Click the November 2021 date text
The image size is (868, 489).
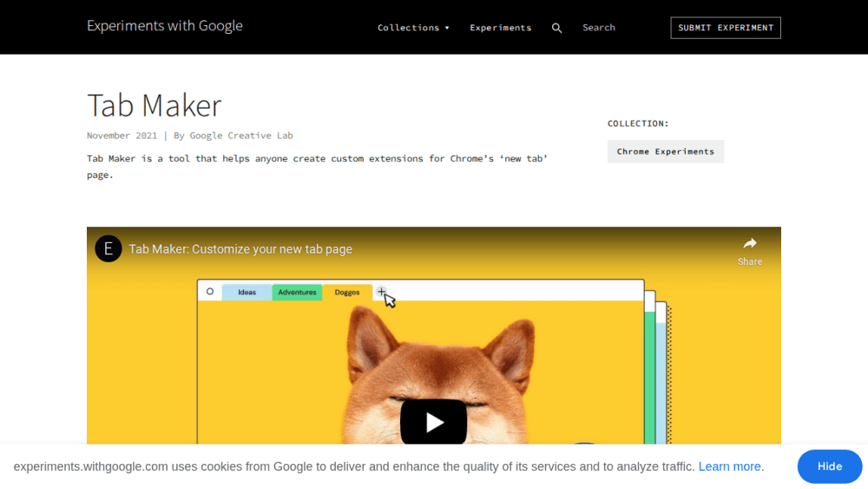click(x=122, y=135)
